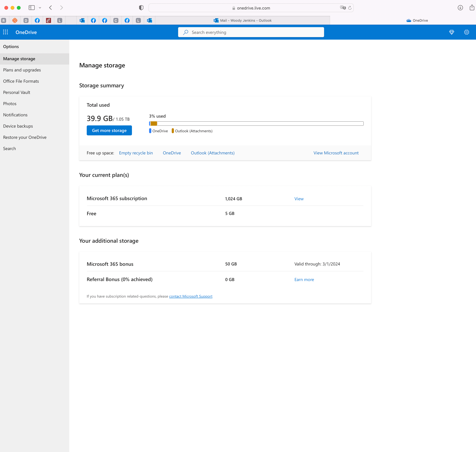Click the translate icon in address bar
Screen dimensions: 476x452
click(343, 8)
